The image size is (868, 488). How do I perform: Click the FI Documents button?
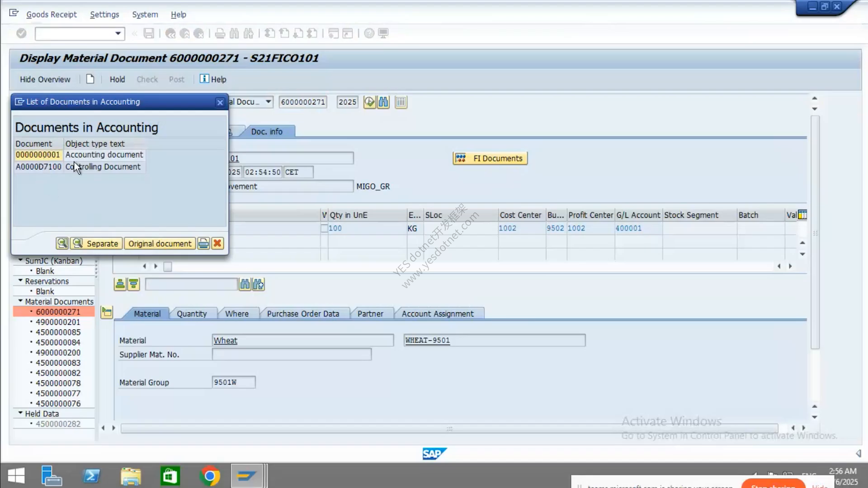pos(490,158)
